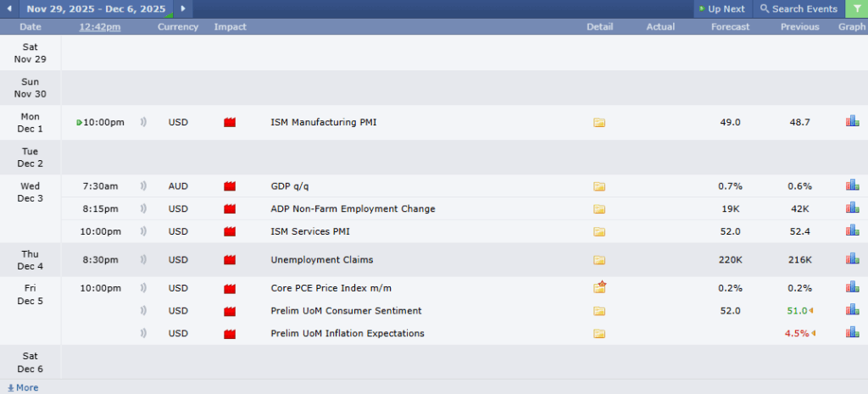Screen dimensions: 868x394
Task: Show graph for Unemployment Claims
Action: (x=852, y=260)
